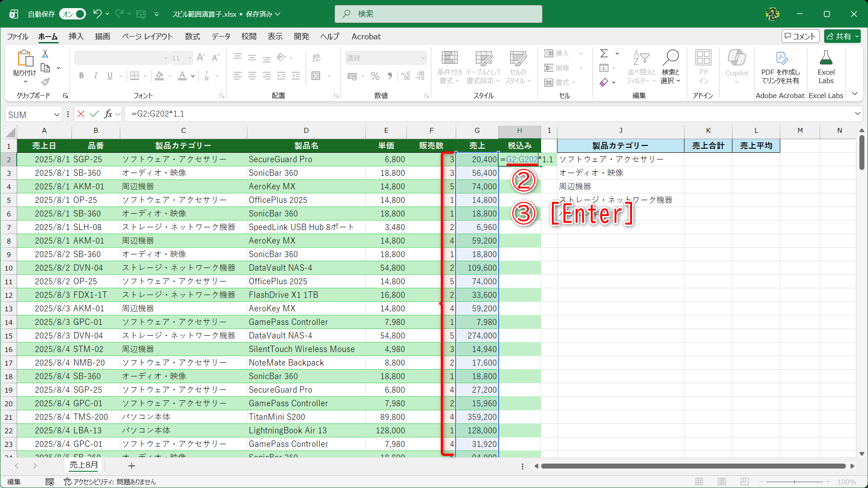Screen dimensions: 868x488
Task: Open the fill color dropdown arrow
Action: click(169, 76)
